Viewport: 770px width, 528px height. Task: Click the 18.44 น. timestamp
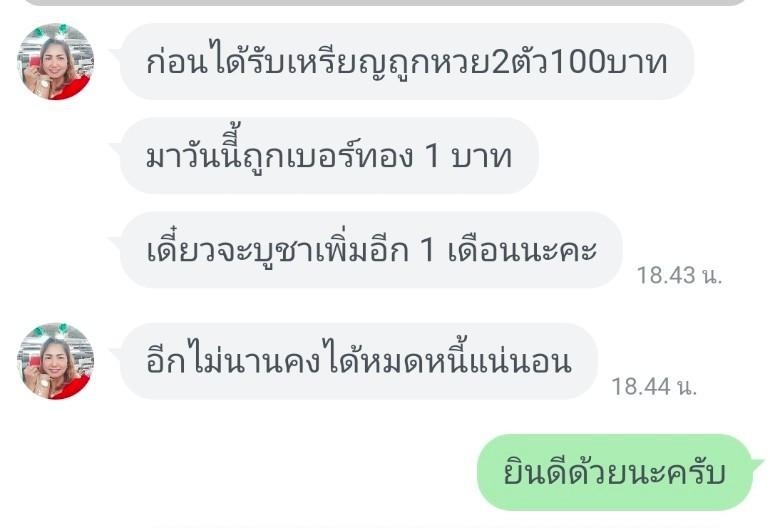[654, 387]
